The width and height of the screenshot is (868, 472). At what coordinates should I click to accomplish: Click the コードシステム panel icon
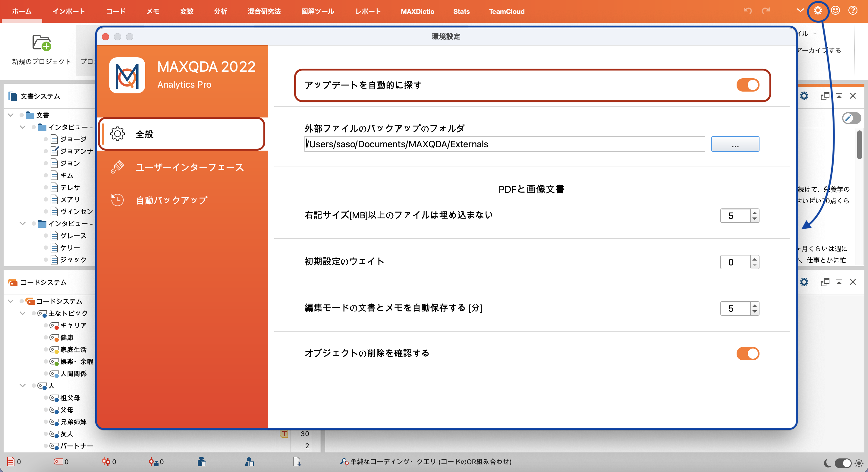coord(12,283)
